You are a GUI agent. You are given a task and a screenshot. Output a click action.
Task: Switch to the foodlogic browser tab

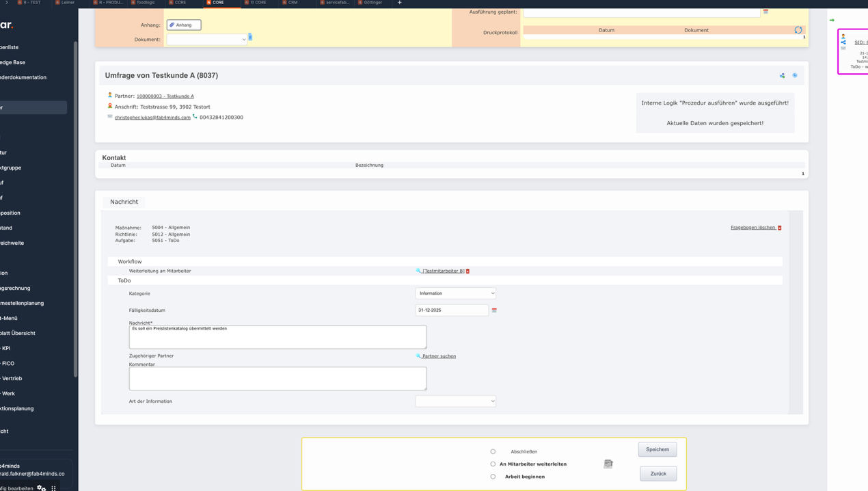click(x=145, y=3)
